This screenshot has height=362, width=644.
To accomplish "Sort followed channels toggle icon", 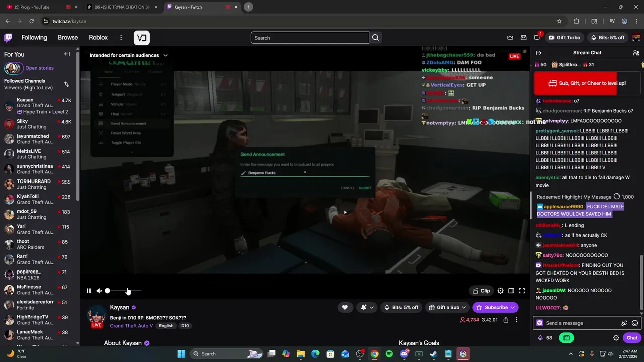I will coord(66,84).
